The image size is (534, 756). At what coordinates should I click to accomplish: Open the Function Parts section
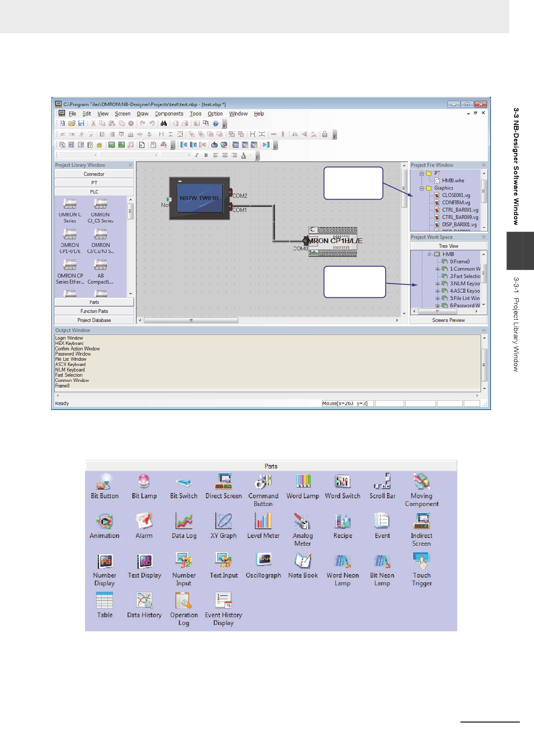[94, 311]
